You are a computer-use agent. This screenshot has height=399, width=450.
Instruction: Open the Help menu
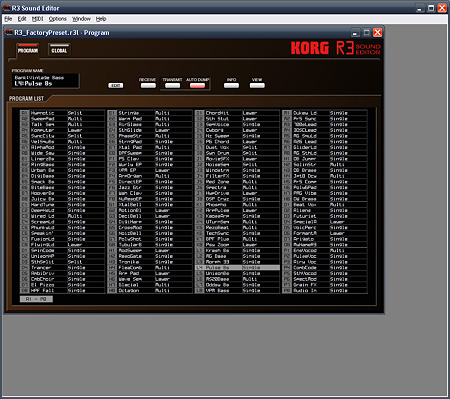(101, 19)
